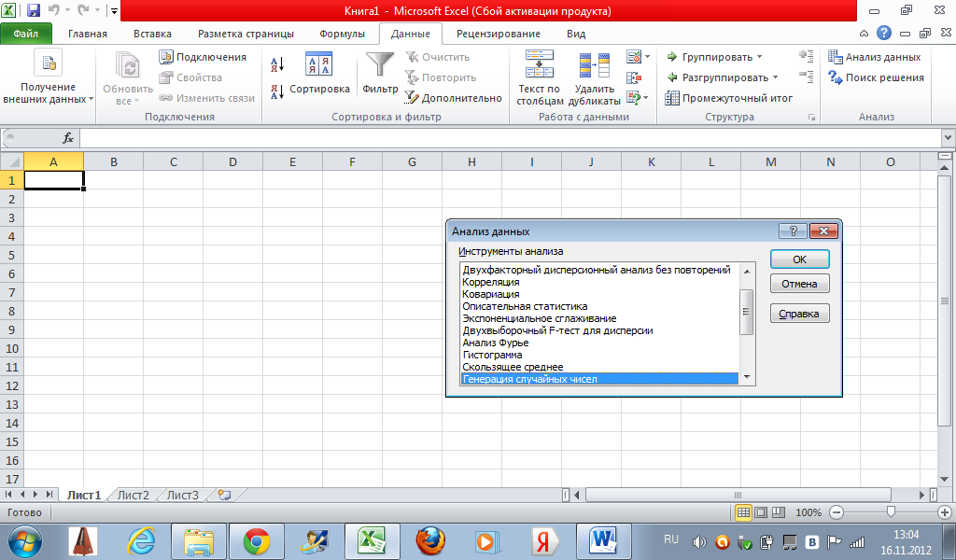Click the Undo arrow icon
Viewport: 956px width, 560px height.
pyautogui.click(x=53, y=10)
